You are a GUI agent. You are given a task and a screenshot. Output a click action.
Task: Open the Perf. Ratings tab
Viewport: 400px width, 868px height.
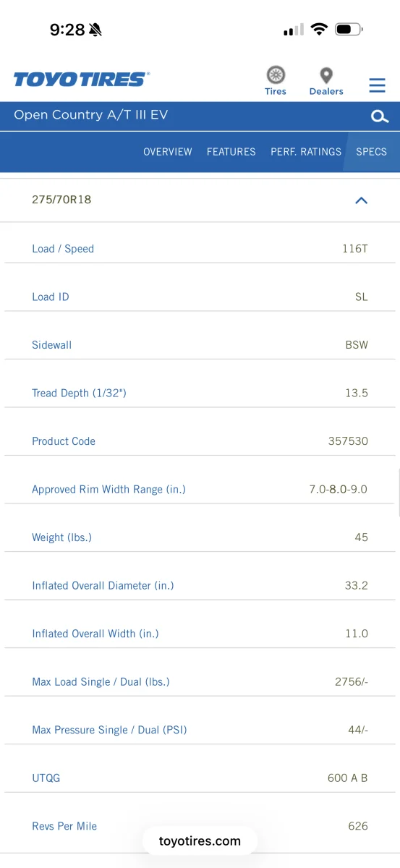point(306,152)
